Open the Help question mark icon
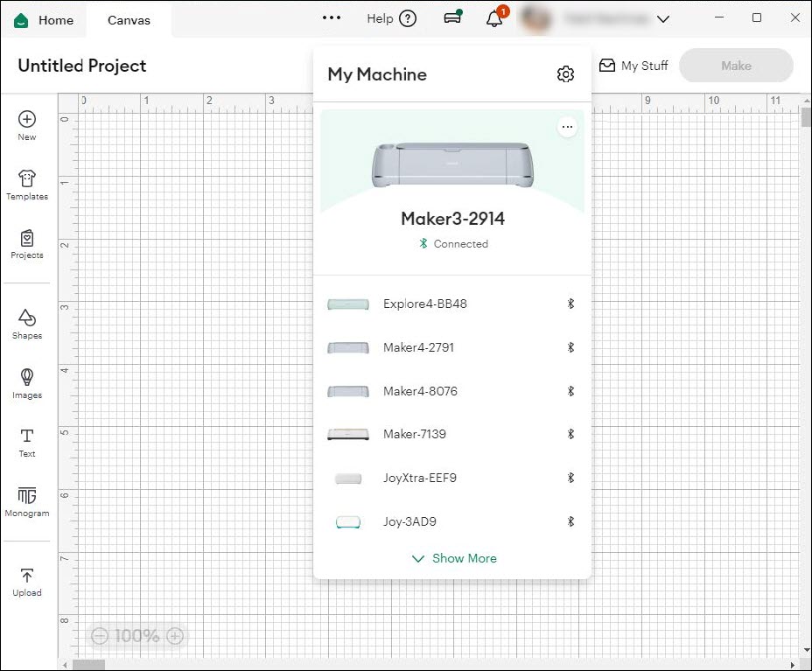The height and width of the screenshot is (671, 812). pyautogui.click(x=408, y=18)
